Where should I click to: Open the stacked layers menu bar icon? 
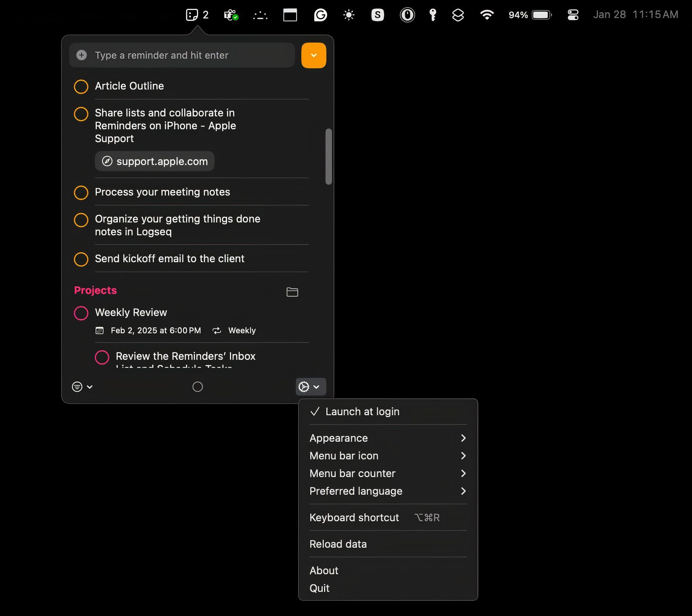[458, 15]
